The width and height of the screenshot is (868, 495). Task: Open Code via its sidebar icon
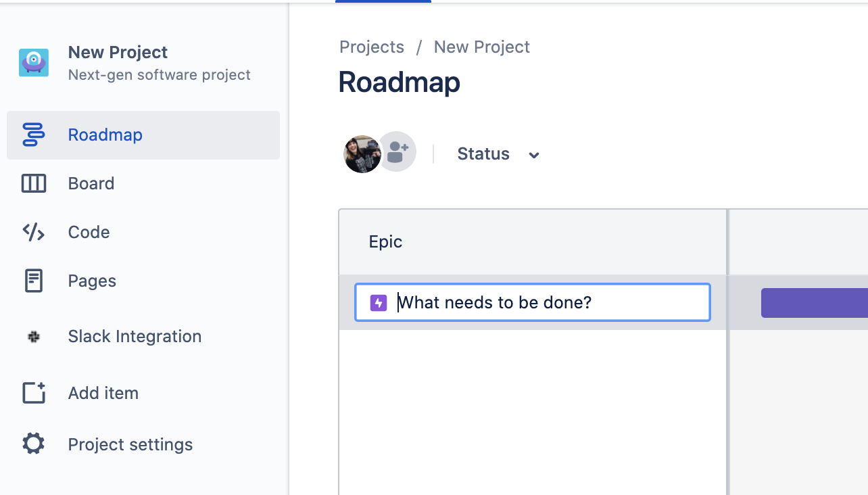click(34, 232)
